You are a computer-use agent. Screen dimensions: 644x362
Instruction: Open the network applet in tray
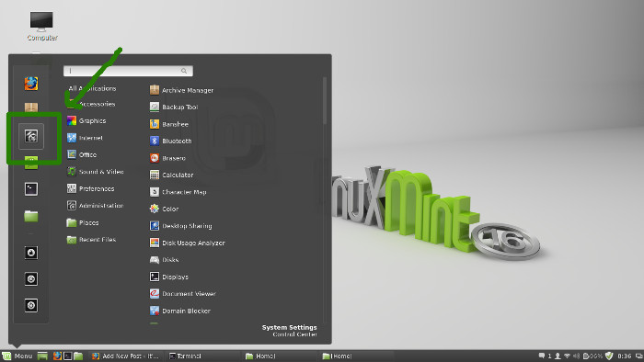pos(568,356)
